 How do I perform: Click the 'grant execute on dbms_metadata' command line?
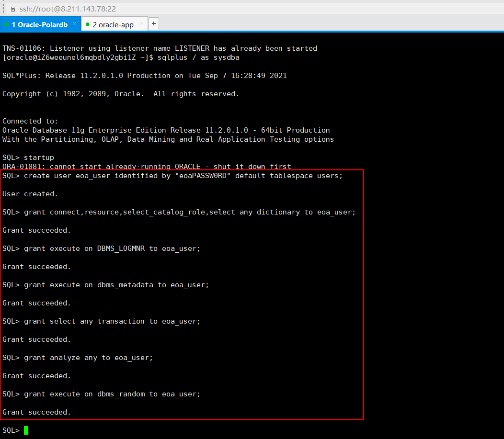[105, 285]
